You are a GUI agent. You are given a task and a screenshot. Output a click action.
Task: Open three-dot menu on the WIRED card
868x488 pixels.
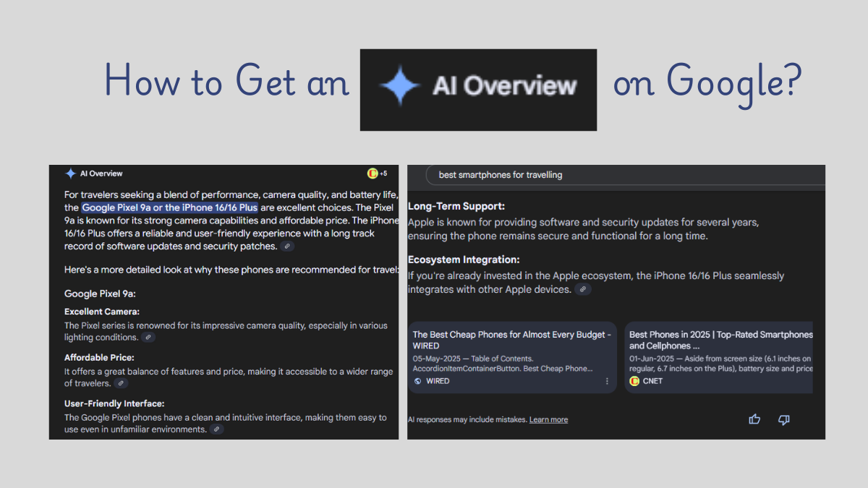coord(607,381)
